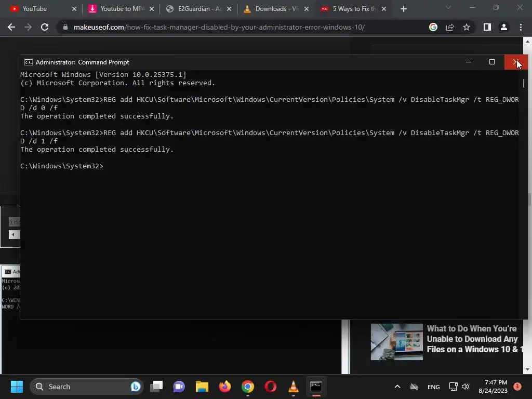Open VLC media player on taskbar
This screenshot has width=532, height=399.
tap(294, 387)
